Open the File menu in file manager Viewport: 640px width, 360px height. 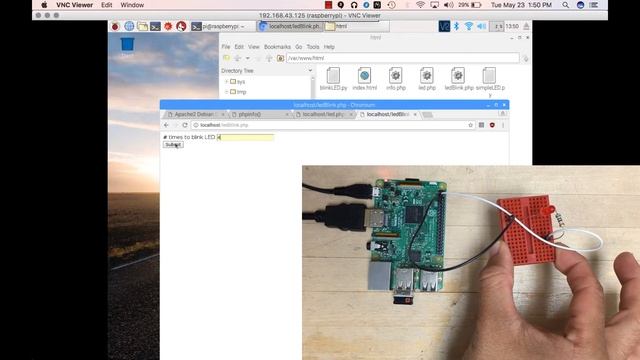(226, 47)
